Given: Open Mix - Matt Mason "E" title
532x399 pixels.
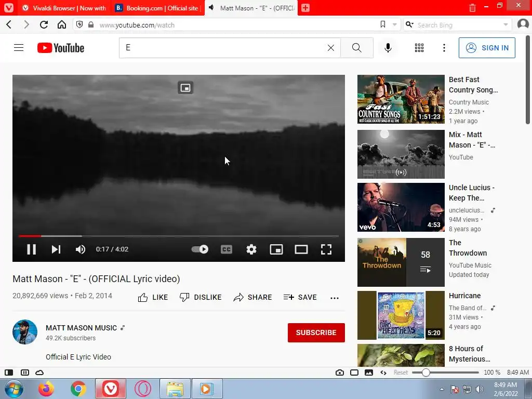Looking at the screenshot, I should (472, 140).
